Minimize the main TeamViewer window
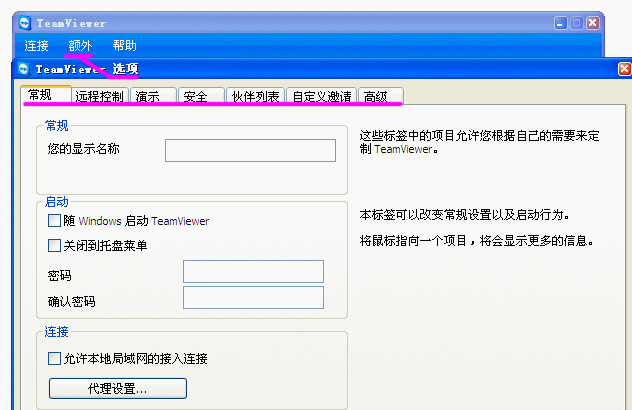Image resolution: width=632 pixels, height=410 pixels. [561, 23]
